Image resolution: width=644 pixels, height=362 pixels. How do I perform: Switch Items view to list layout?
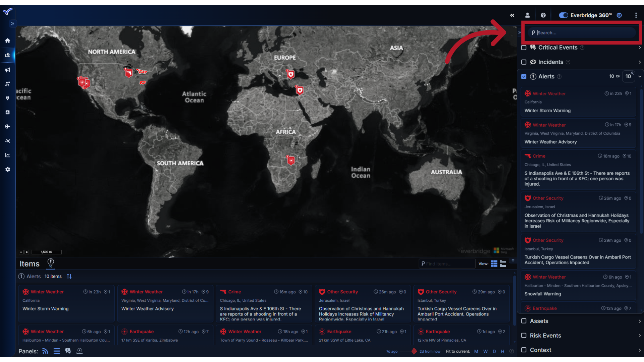click(x=503, y=264)
